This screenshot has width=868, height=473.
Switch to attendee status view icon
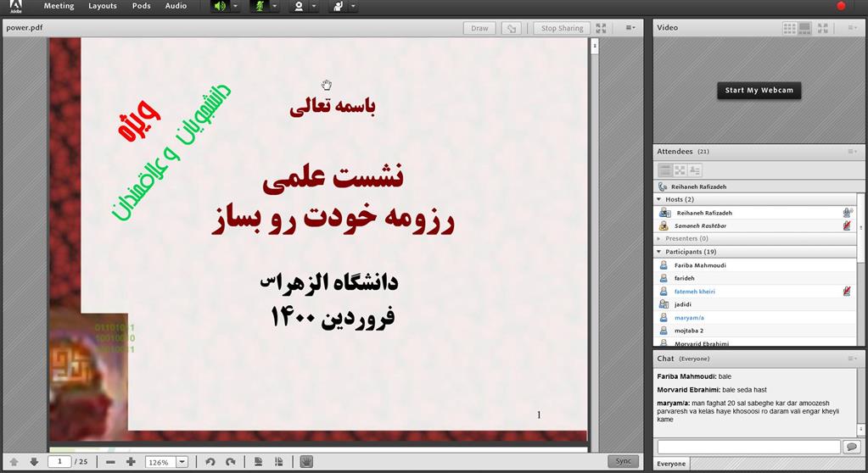(695, 170)
